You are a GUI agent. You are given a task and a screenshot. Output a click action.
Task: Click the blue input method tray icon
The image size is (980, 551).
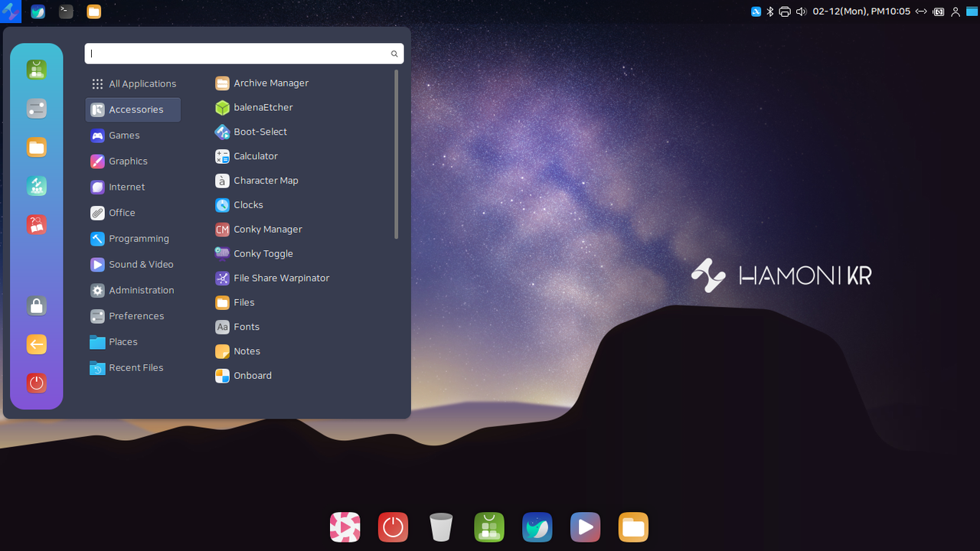[756, 11]
